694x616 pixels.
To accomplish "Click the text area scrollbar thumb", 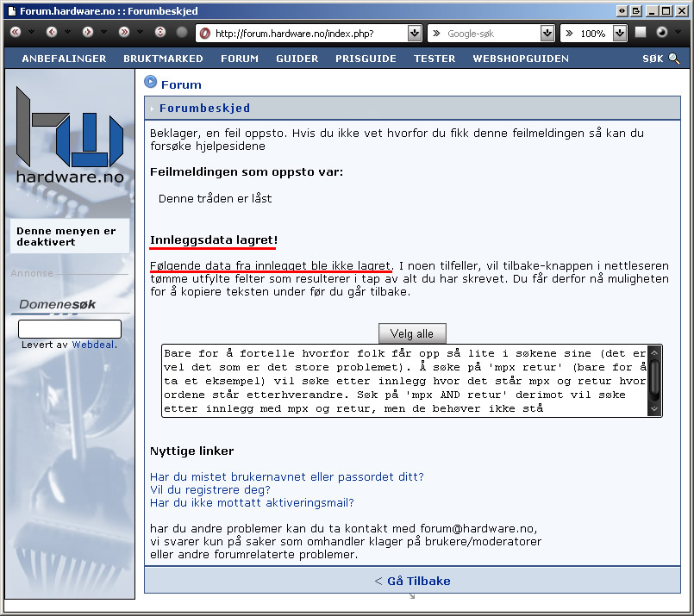I will click(x=654, y=376).
